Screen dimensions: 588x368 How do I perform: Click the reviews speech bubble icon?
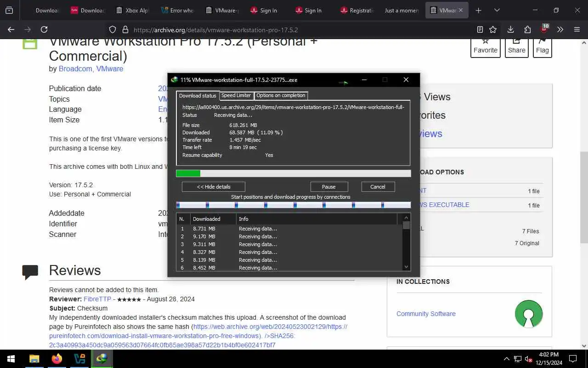pyautogui.click(x=30, y=272)
